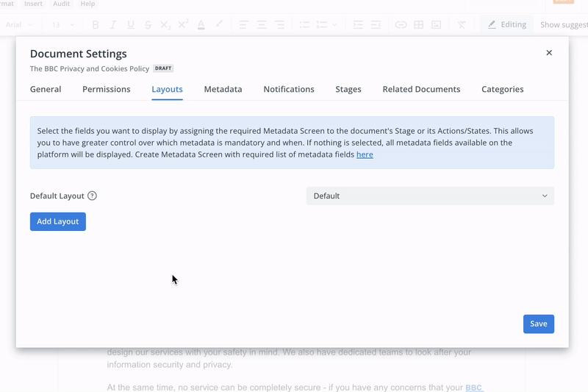Open the Default Layout dropdown
This screenshot has height=392, width=588.
pos(430,196)
